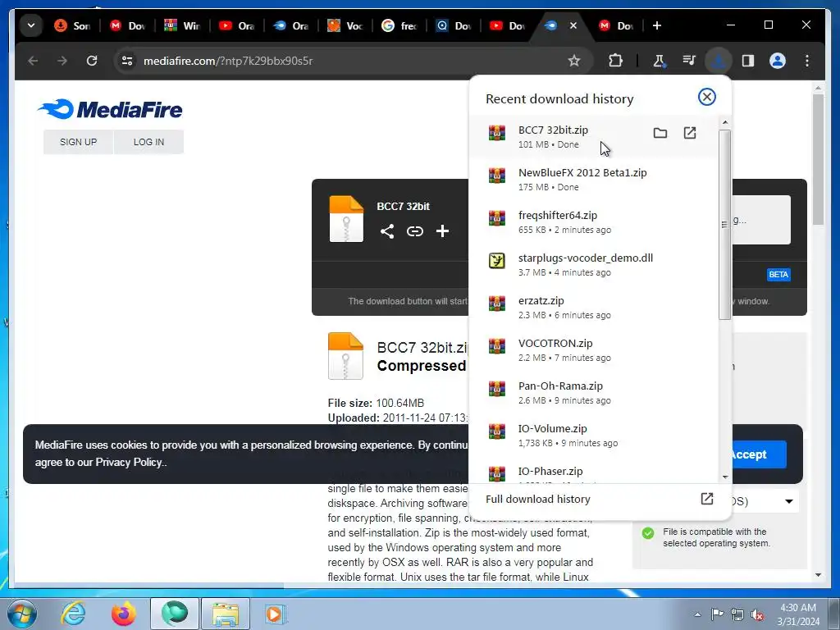
Task: Go forward with the forward arrow
Action: (62, 61)
